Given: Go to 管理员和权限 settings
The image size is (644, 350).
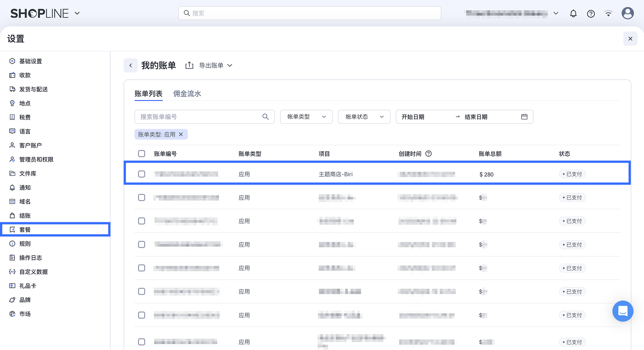Looking at the screenshot, I should [x=36, y=160].
